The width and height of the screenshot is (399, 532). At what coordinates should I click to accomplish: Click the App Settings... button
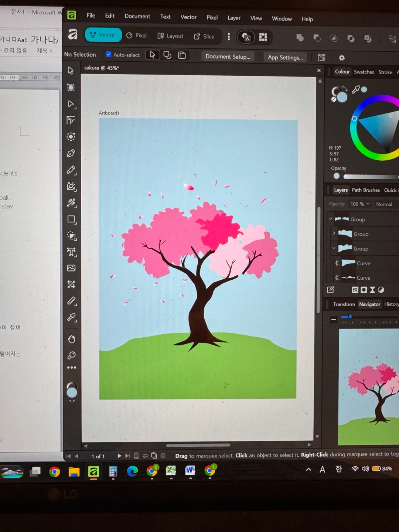click(x=285, y=57)
